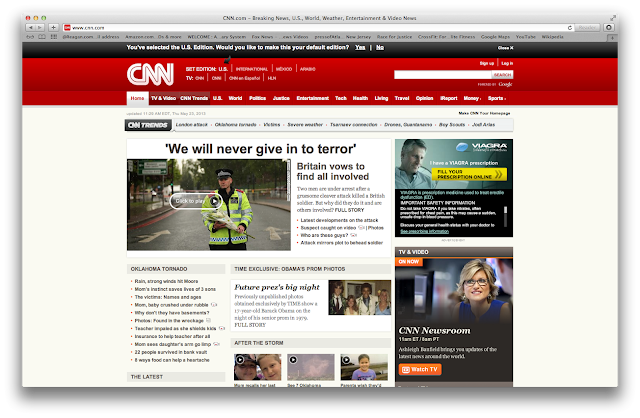Go to the Living section
The width and height of the screenshot is (640, 418).
click(381, 98)
